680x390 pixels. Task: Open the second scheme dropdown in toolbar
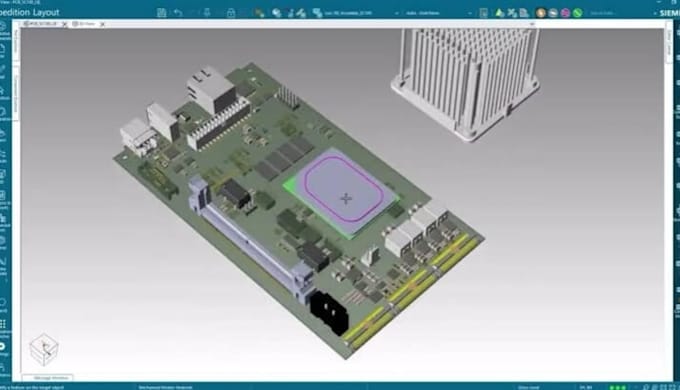point(438,13)
